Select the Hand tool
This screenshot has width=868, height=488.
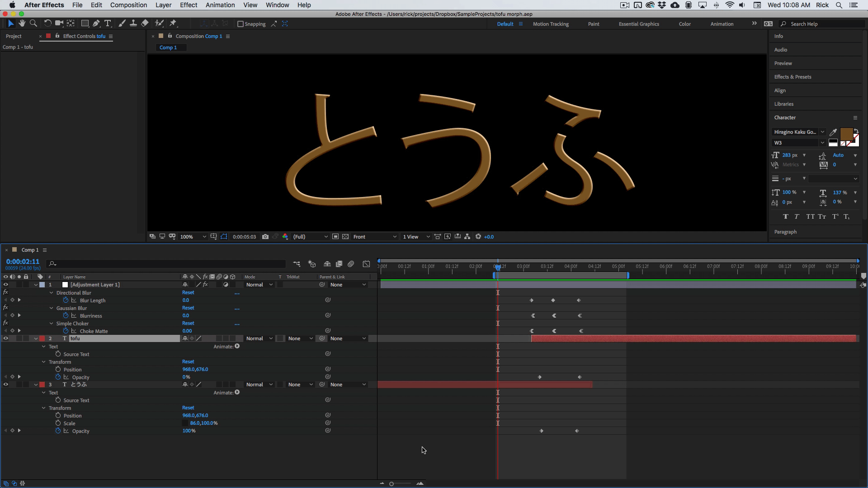click(22, 23)
